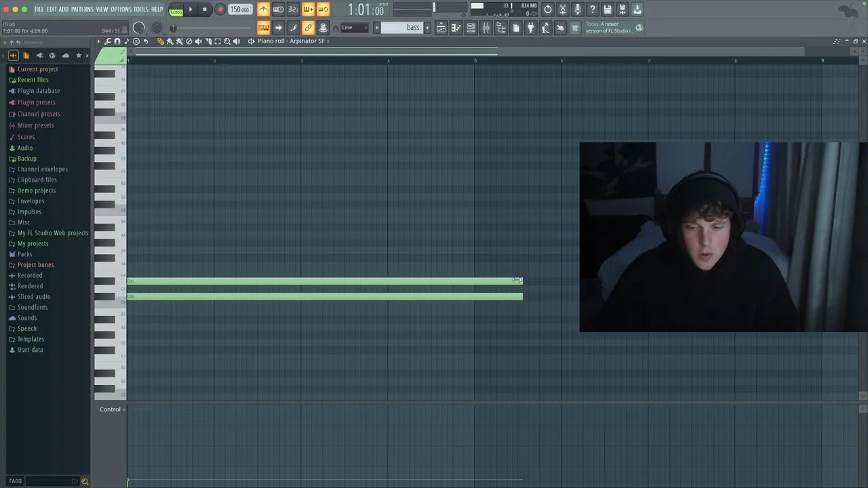Image resolution: width=868 pixels, height=488 pixels.
Task: Adjust the main volume knob
Action: tap(139, 28)
